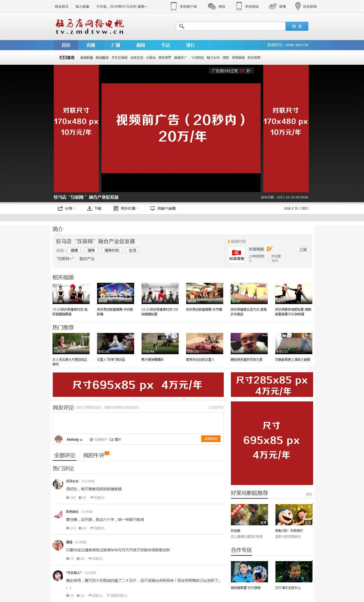Screen dimensions: 364x602
Task: Click the WeChat icon in top bar
Action: click(x=212, y=6)
